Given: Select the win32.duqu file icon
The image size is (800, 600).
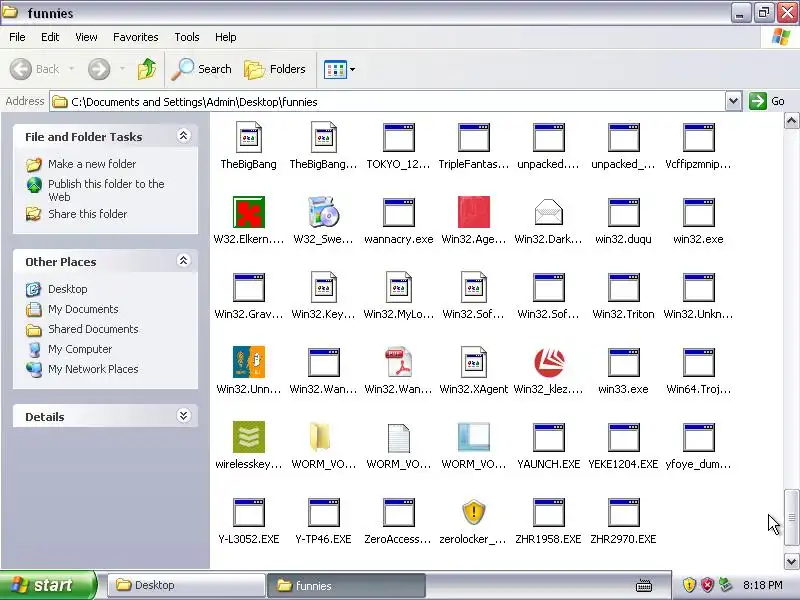Looking at the screenshot, I should coord(623,212).
